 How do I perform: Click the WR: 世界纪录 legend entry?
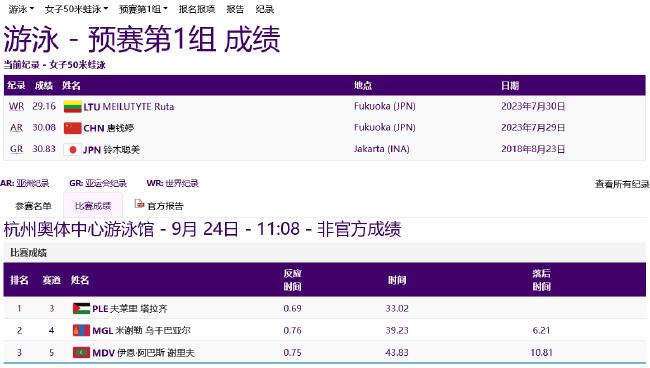(x=172, y=183)
